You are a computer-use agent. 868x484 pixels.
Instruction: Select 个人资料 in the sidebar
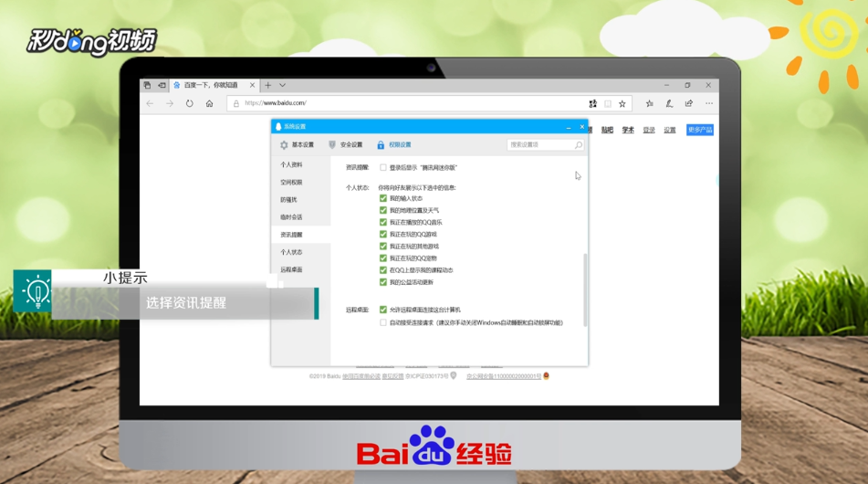tap(291, 165)
